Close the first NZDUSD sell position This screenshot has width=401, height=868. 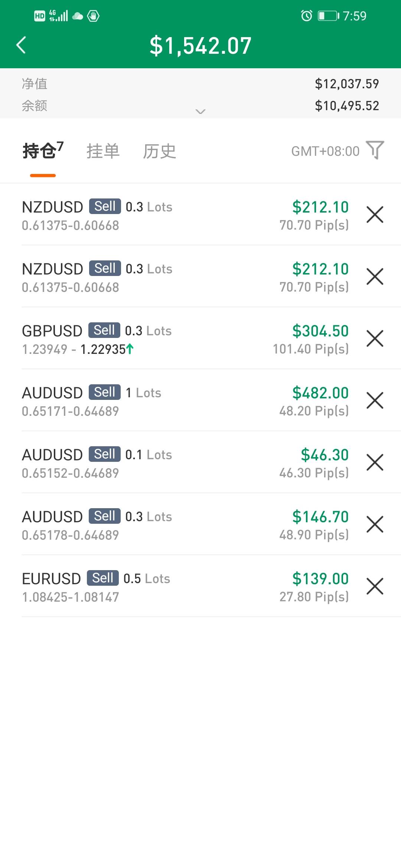click(x=375, y=215)
